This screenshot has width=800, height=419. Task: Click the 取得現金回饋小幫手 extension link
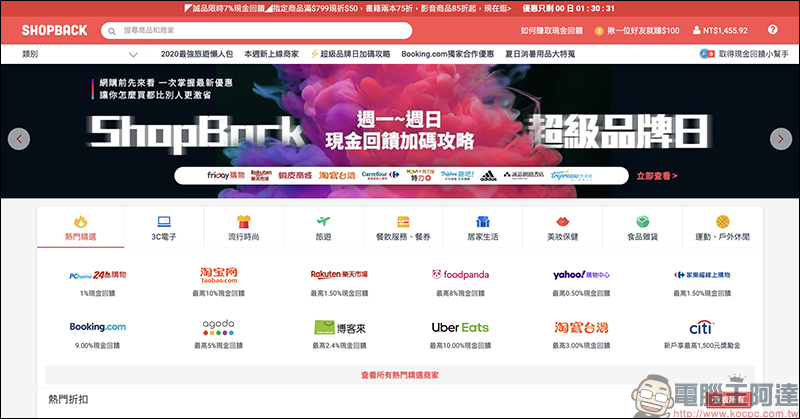pos(745,54)
